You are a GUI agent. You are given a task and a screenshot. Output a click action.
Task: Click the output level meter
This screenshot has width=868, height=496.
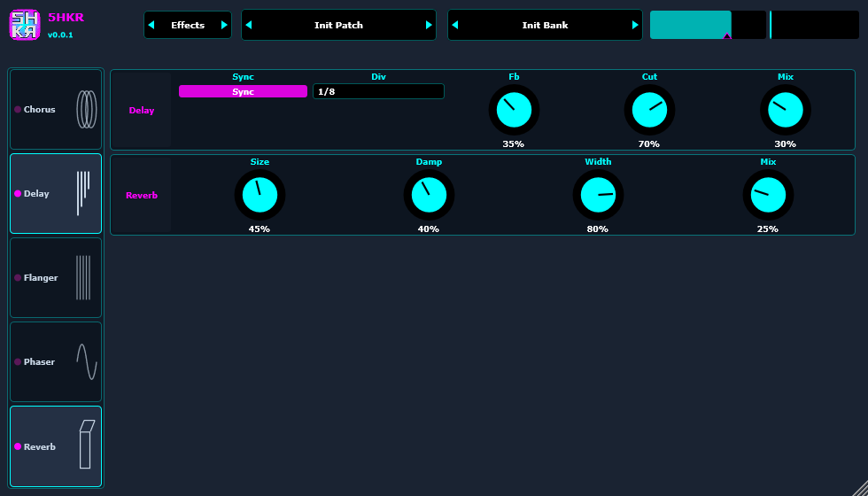[x=814, y=25]
